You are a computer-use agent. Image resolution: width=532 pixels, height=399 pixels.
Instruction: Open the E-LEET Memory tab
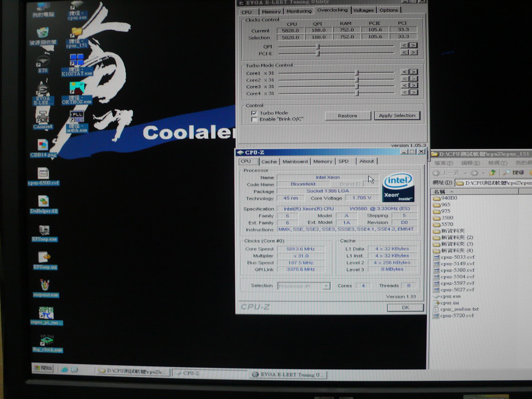point(271,11)
